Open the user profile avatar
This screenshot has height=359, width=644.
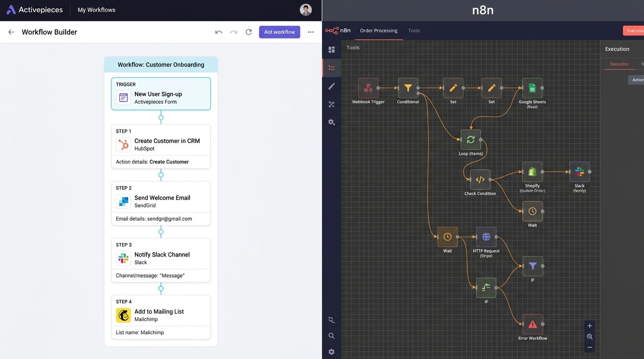(x=306, y=10)
